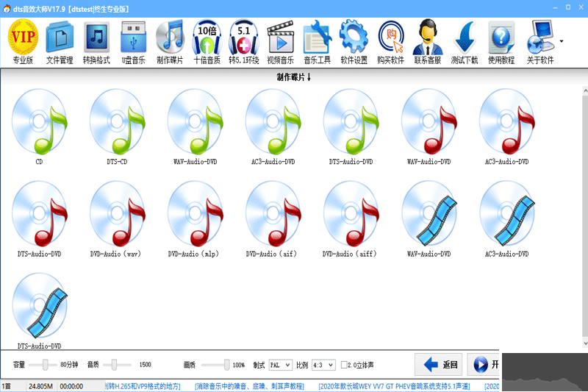Select red-note DTS-Audio-DVD disc

point(39,219)
